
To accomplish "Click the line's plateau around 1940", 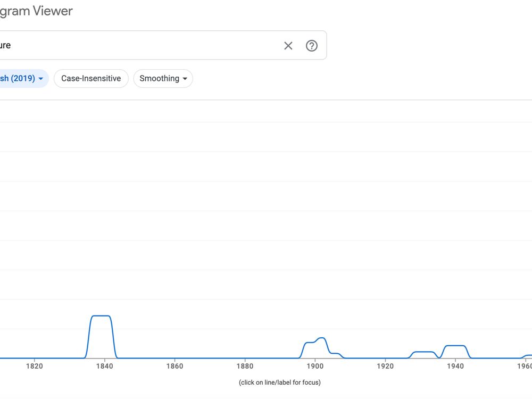I will [x=455, y=346].
